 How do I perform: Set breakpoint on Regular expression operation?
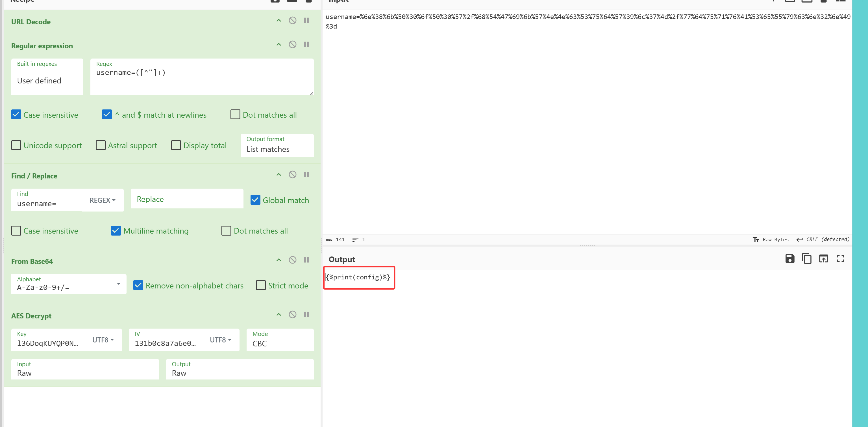tap(306, 44)
